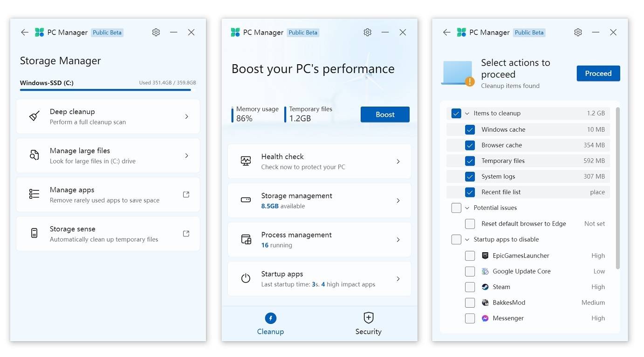Click the Steam icon in startup apps
644x357 pixels.
pos(485,287)
